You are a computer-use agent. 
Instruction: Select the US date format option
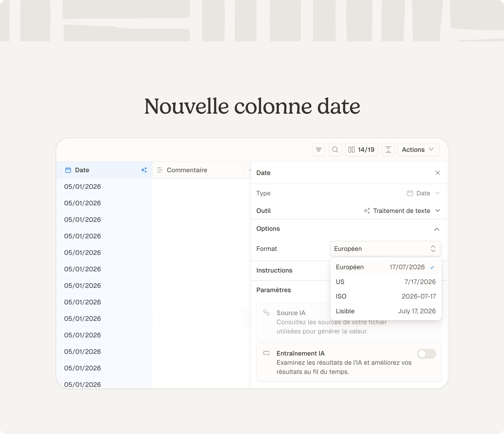pos(386,282)
